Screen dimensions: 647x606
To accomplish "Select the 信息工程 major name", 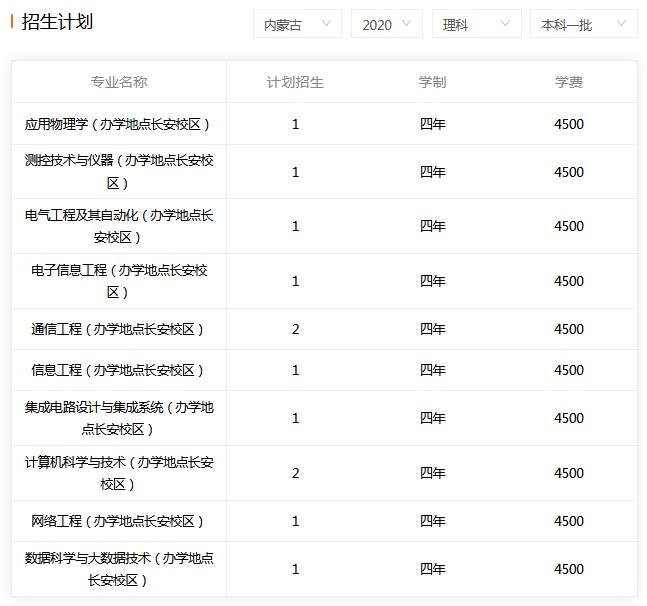I will tap(117, 370).
